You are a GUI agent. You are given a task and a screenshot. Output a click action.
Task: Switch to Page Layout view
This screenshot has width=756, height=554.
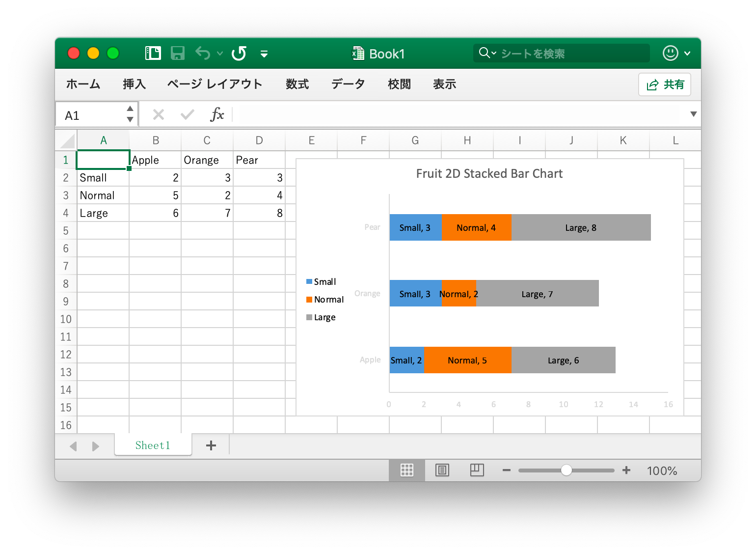[x=442, y=471]
